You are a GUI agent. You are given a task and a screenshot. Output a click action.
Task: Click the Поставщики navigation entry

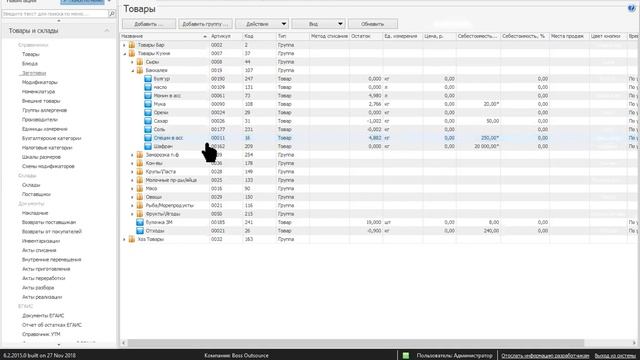[36, 195]
